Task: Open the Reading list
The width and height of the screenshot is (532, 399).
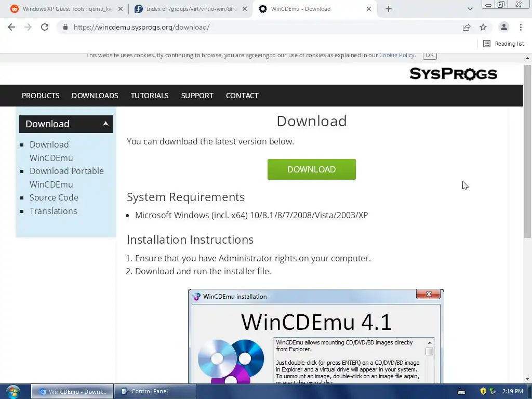Action: (x=503, y=44)
